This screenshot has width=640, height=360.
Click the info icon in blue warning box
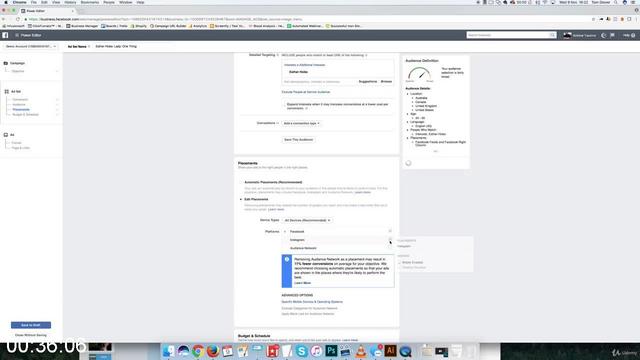tap(287, 259)
